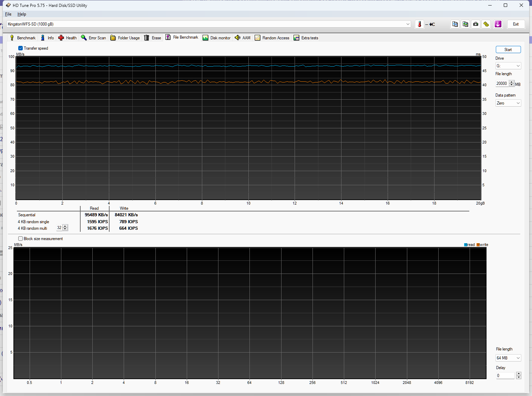Click the Health tab red cross icon
The height and width of the screenshot is (396, 532).
click(61, 38)
